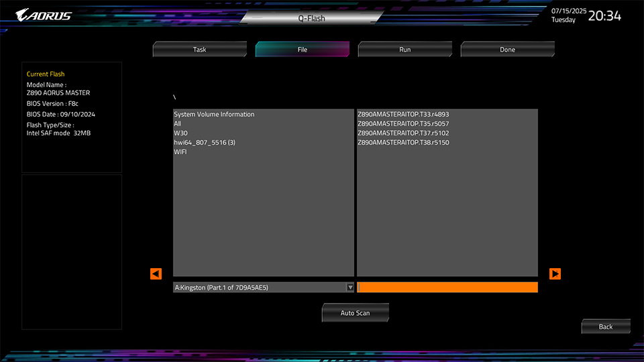This screenshot has width=644, height=362.
Task: Click the right orange arrow icon
Action: click(555, 274)
